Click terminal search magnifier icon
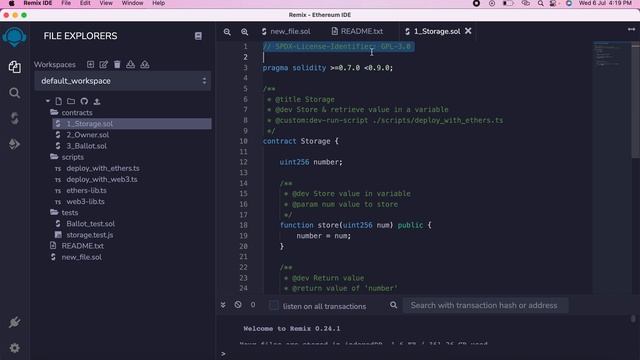 [x=393, y=305]
